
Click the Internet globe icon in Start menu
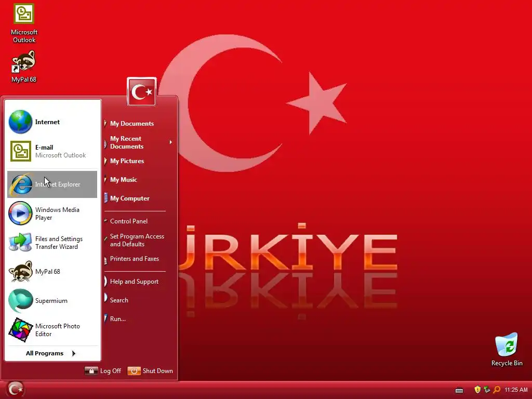(20, 122)
